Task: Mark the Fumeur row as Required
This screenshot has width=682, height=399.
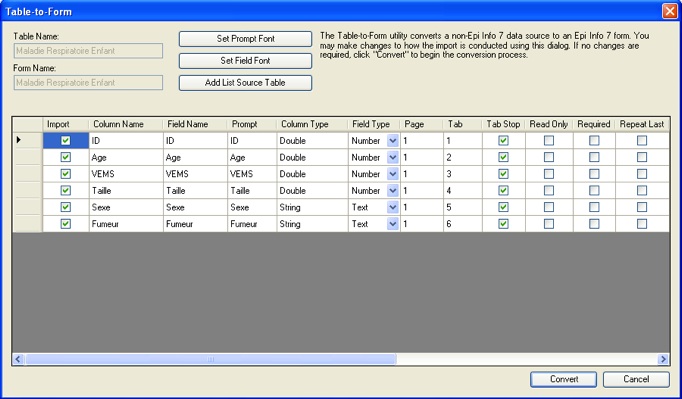Action: click(x=594, y=224)
